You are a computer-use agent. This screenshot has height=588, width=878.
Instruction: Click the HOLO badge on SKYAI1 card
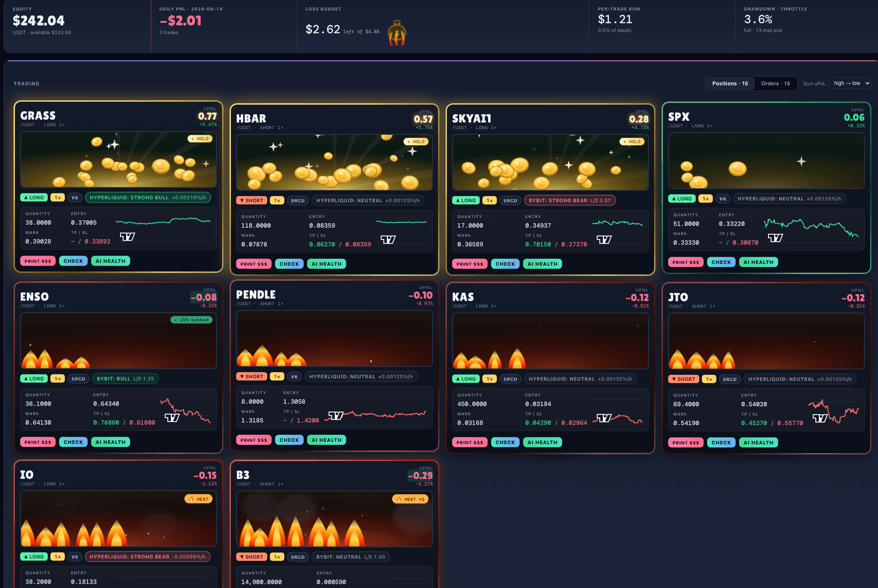[x=632, y=142]
